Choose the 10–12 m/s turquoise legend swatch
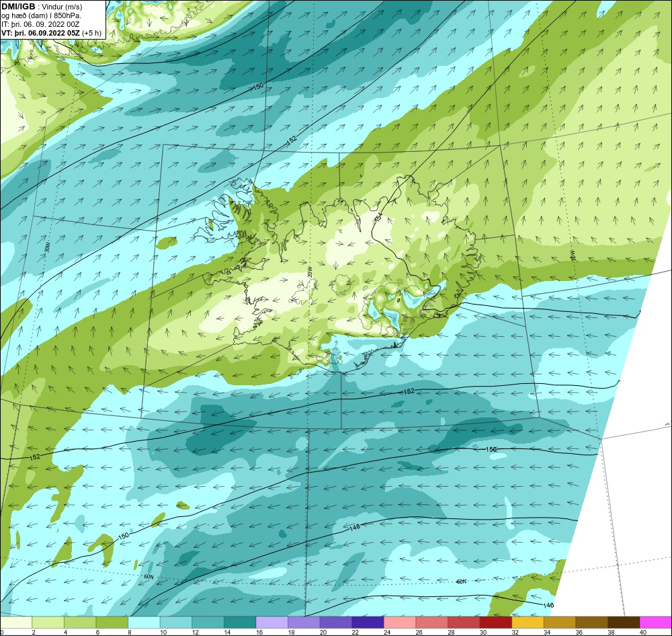Image resolution: width=672 pixels, height=636 pixels. point(175,623)
